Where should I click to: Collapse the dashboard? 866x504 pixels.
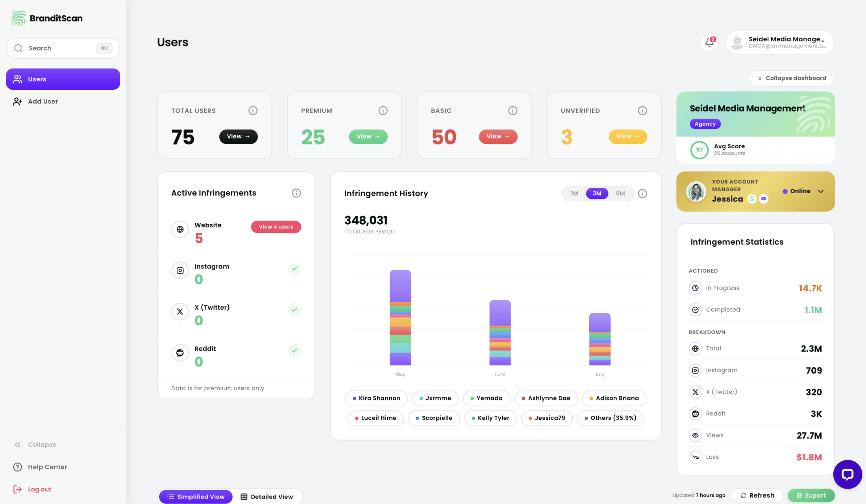coord(791,78)
